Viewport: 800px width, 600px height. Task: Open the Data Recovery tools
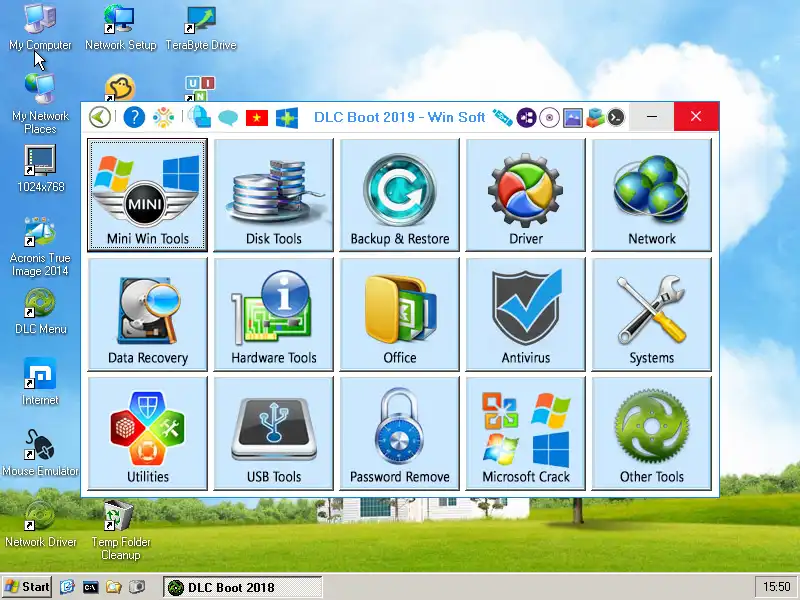pyautogui.click(x=147, y=313)
